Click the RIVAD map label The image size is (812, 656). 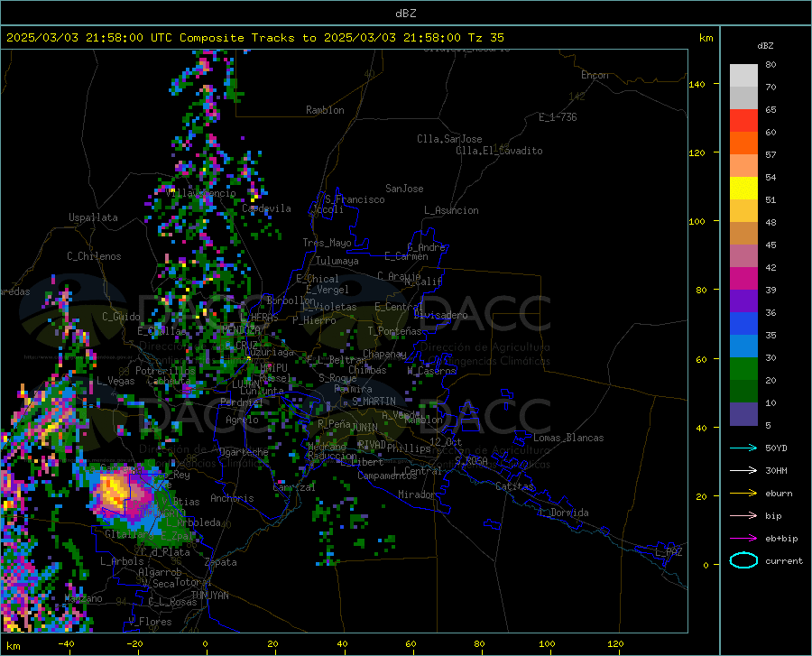(x=372, y=445)
